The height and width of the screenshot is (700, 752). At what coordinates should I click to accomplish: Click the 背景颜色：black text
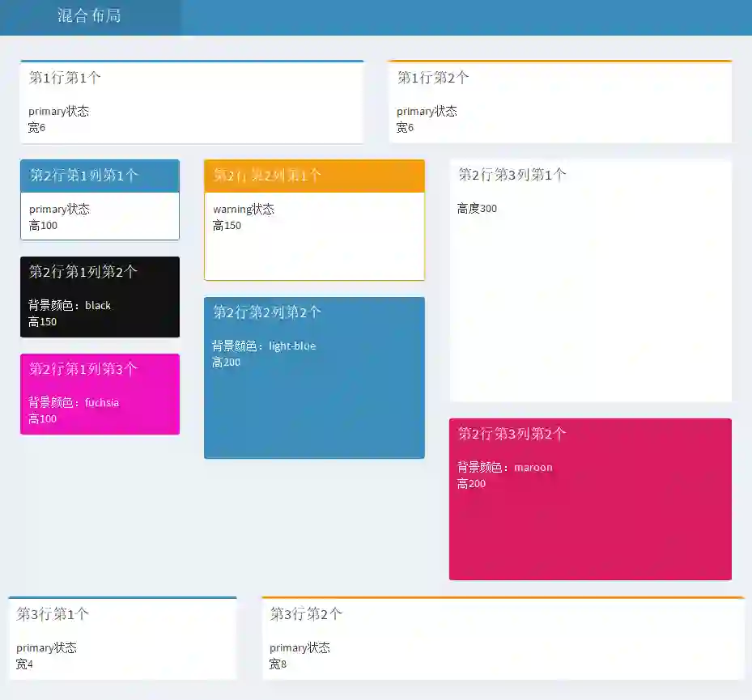click(69, 305)
